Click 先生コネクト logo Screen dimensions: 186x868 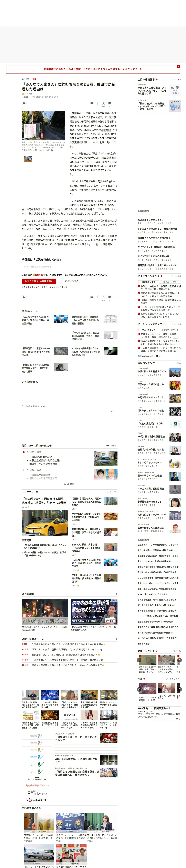[x=37, y=800]
